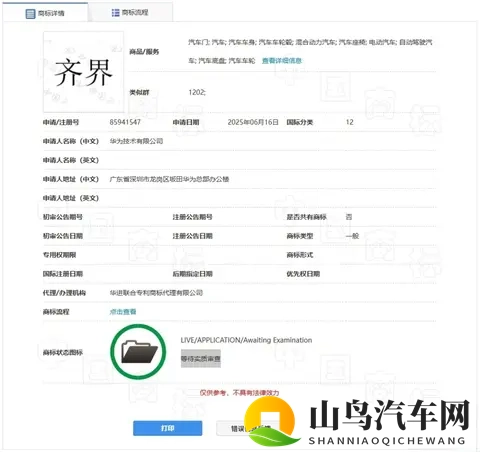Image resolution: width=480 pixels, height=452 pixels.
Task: Click the 初审公告日期 label
Action: tap(63, 236)
